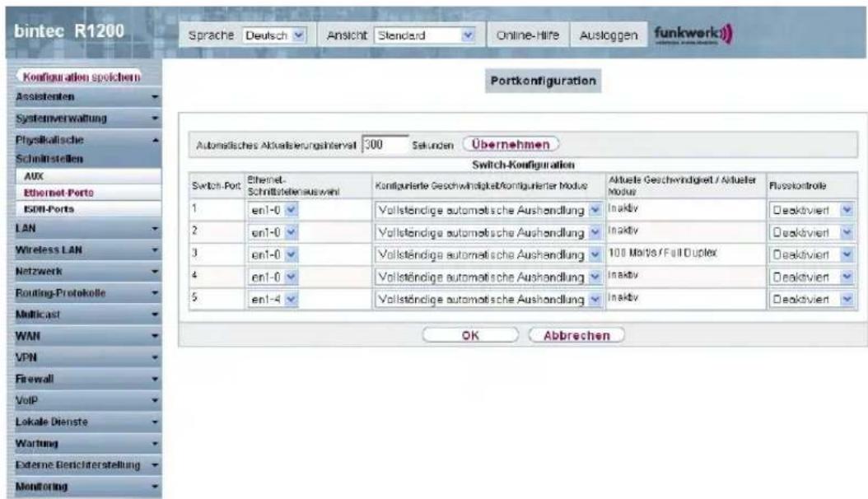Click Ausloggen to log out

(x=608, y=35)
